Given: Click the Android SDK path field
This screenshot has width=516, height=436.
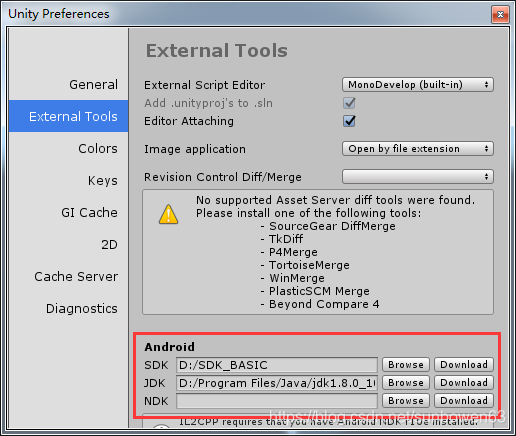Looking at the screenshot, I should [x=277, y=365].
